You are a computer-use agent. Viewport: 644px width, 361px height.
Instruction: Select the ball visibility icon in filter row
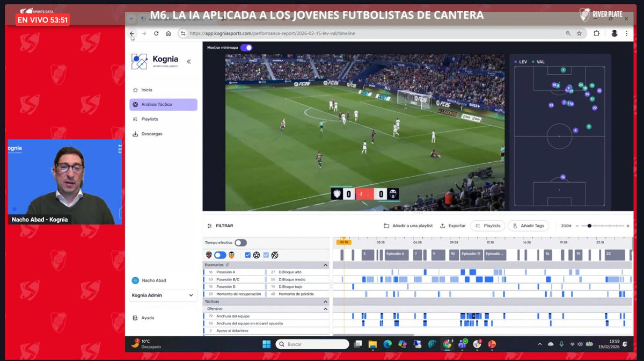coord(257,255)
